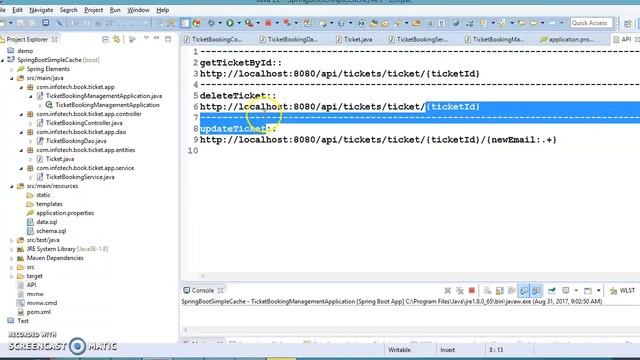Expand the Maven Dependencies node

[x=12, y=258]
